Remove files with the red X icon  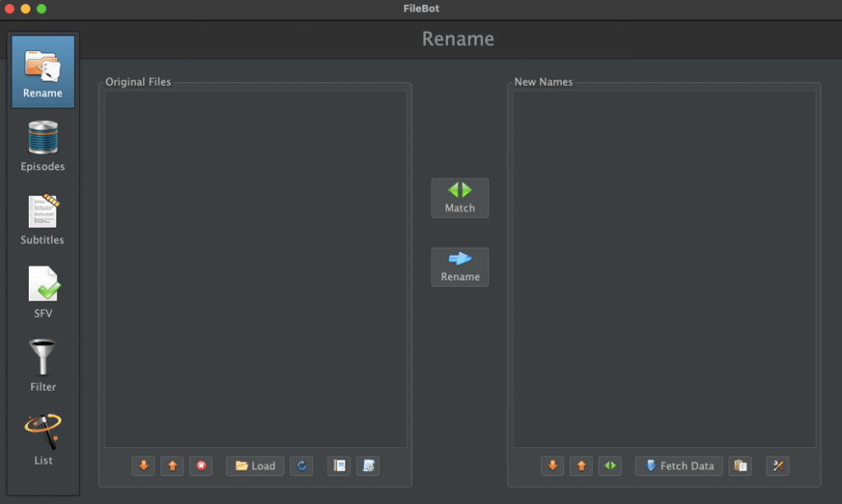click(x=201, y=466)
